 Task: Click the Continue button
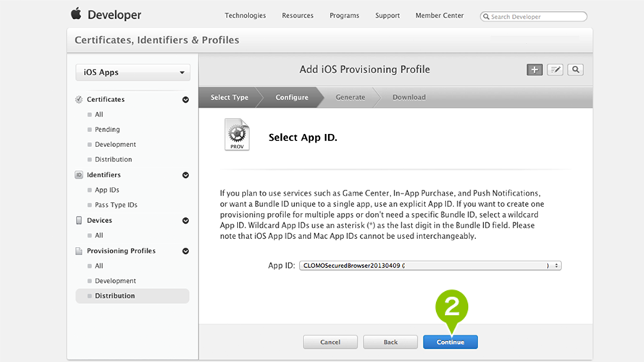point(450,342)
